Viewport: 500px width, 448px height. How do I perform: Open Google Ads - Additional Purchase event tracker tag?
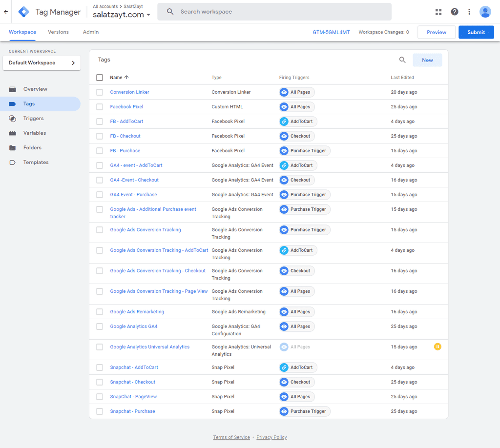[153, 213]
